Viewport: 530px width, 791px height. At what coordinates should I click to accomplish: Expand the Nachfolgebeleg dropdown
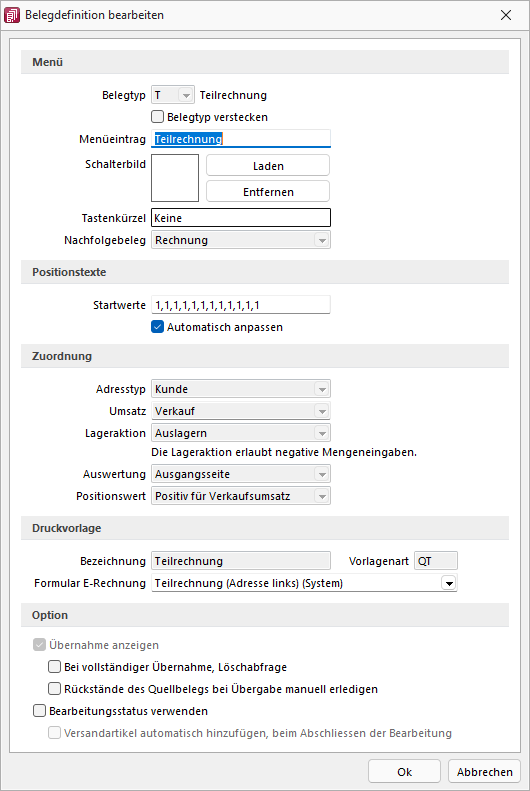pyautogui.click(x=322, y=240)
